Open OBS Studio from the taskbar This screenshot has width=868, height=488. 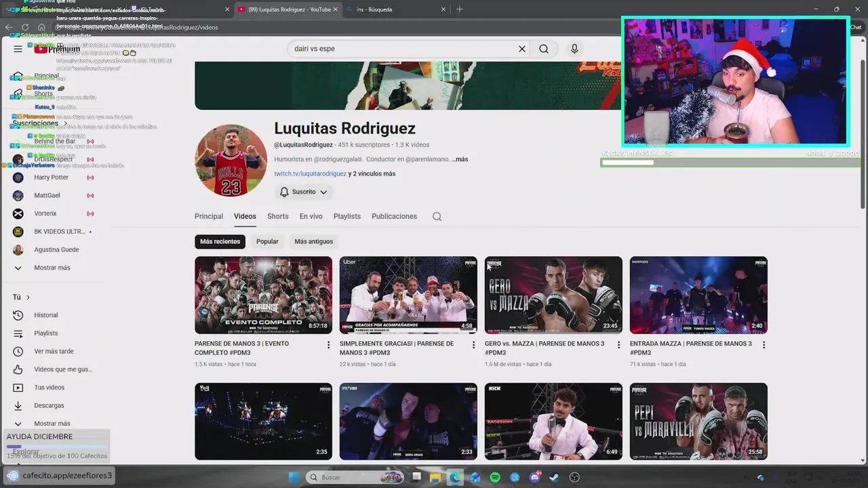(x=575, y=477)
